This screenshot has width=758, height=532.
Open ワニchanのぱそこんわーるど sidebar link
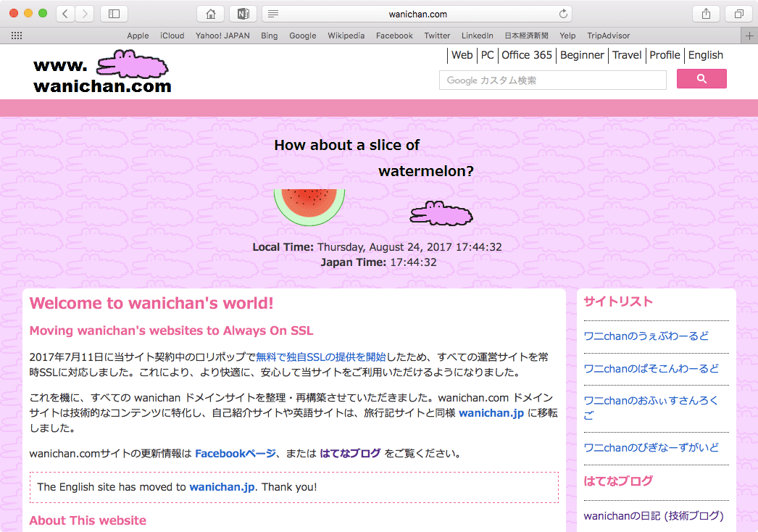(x=651, y=368)
